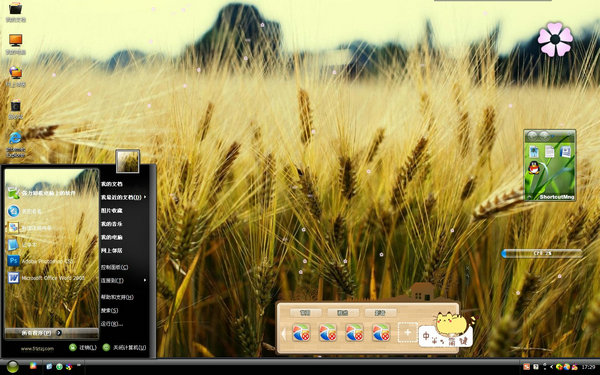Screen dimensions: 600x375
Task: Click the green round quick launch icon
Action: click(59, 367)
